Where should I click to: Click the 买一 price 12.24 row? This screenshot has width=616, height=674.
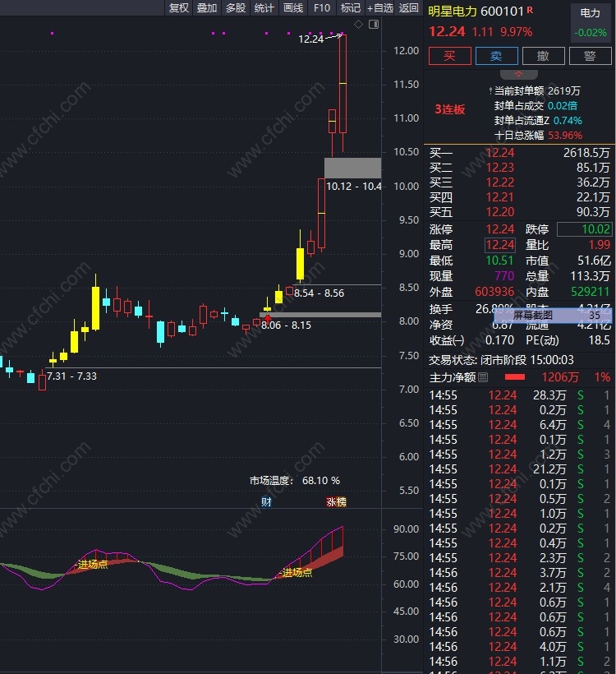[519, 153]
